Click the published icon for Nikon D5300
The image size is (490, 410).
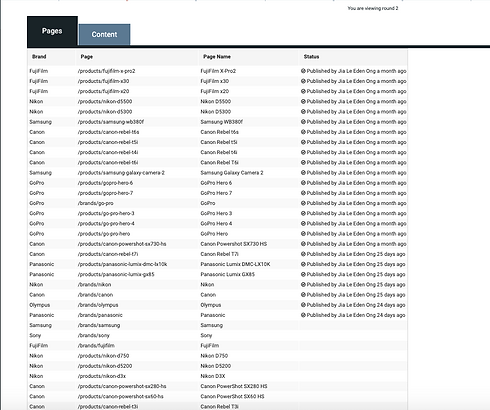[x=303, y=111]
